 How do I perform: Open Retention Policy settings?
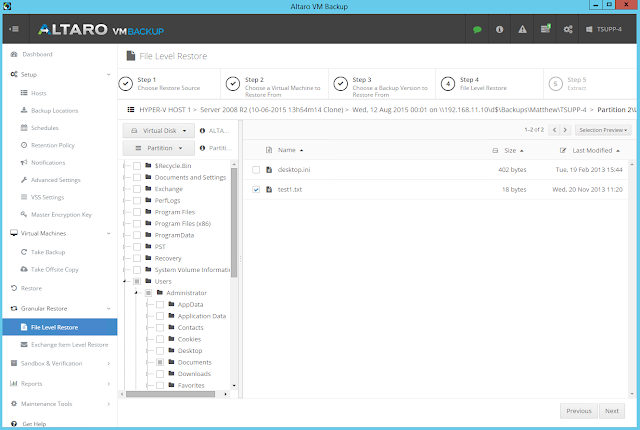pos(53,145)
